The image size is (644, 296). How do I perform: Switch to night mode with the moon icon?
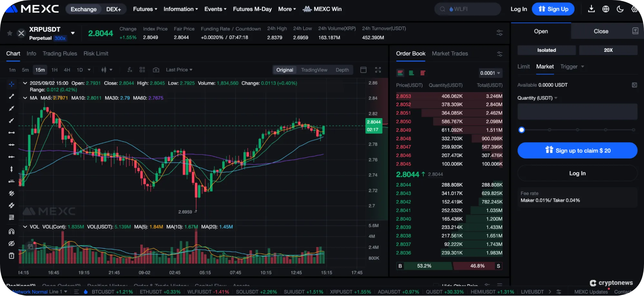[620, 9]
